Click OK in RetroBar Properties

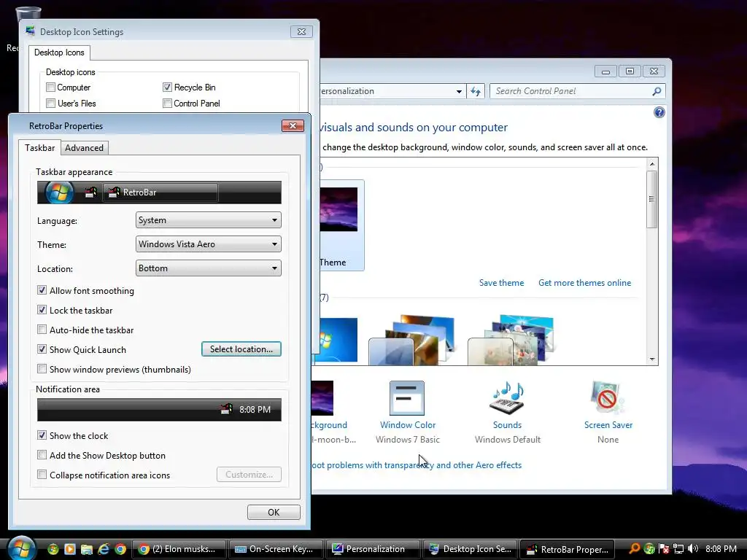[274, 512]
